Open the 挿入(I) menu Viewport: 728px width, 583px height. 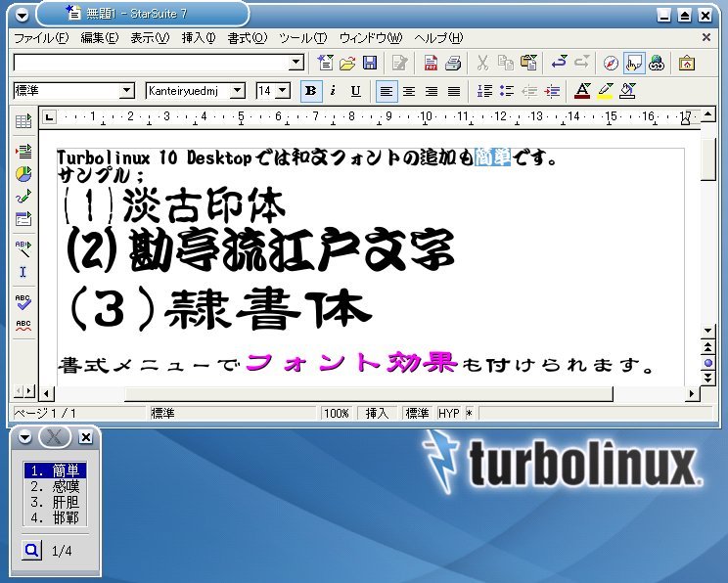(199, 38)
